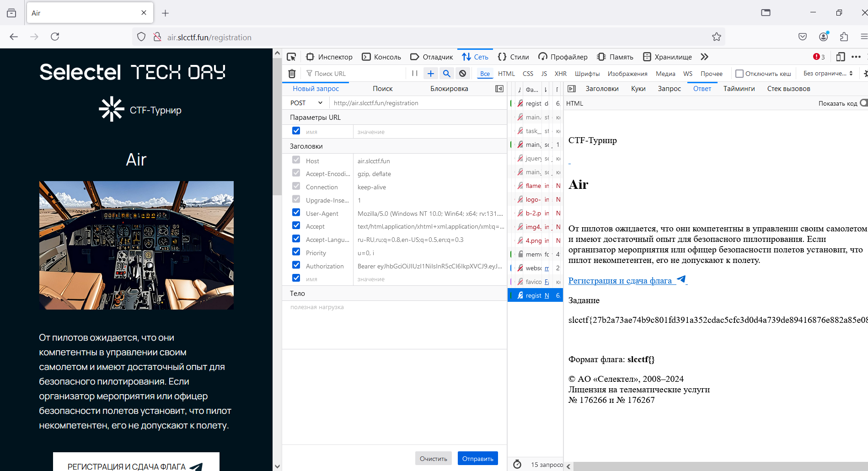Viewport: 868px width, 471px height.
Task: Follow the 'Регистрация и сдача флага' link in response
Action: (x=627, y=280)
